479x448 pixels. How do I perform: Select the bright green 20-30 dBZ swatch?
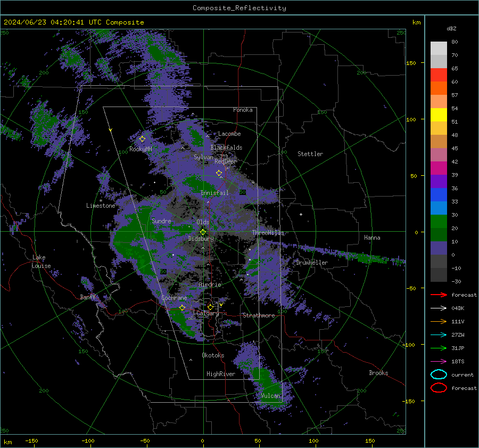click(x=439, y=222)
